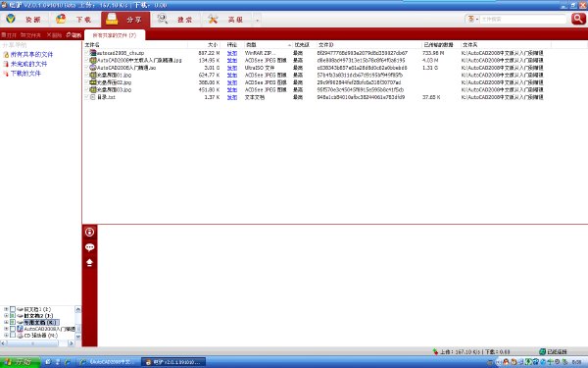Open the Windows 开始 (Start) button
The image size is (588, 368).
pos(20,362)
